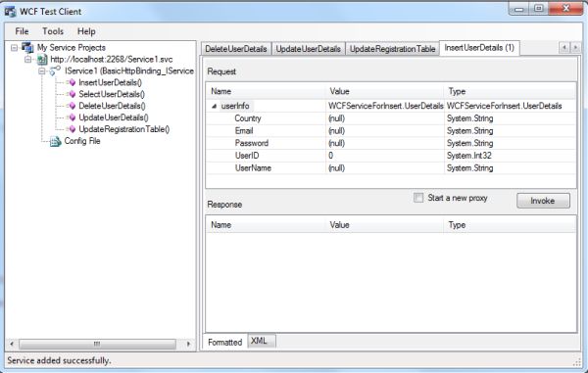
Task: Click the Response Type column header
Action: pos(510,225)
